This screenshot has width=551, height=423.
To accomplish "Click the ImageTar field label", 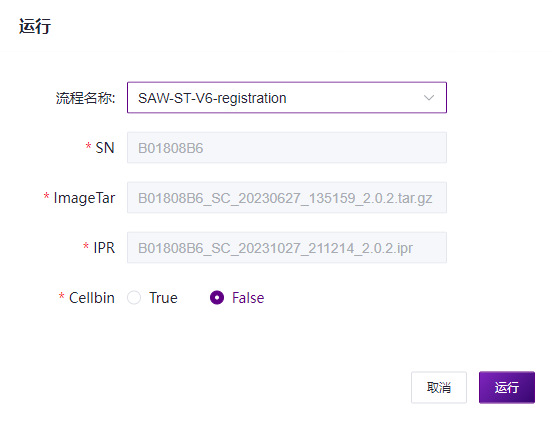I will [x=84, y=198].
